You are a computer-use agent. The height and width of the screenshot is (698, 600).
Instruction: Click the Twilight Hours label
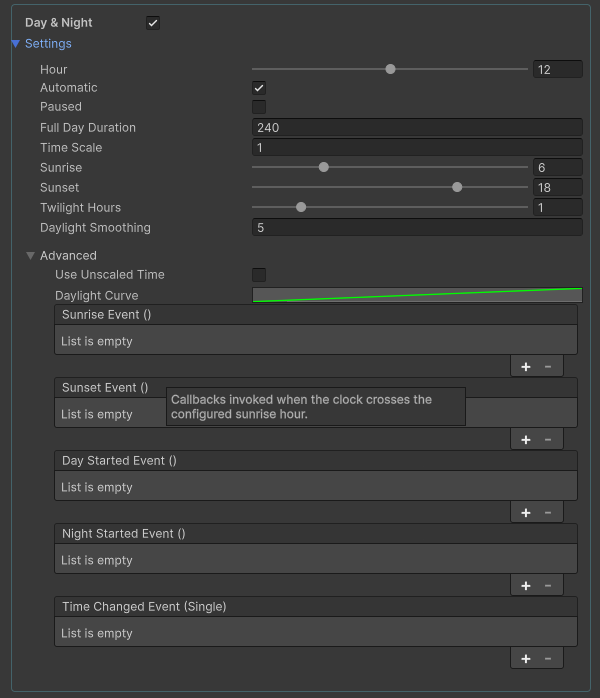pyautogui.click(x=81, y=207)
